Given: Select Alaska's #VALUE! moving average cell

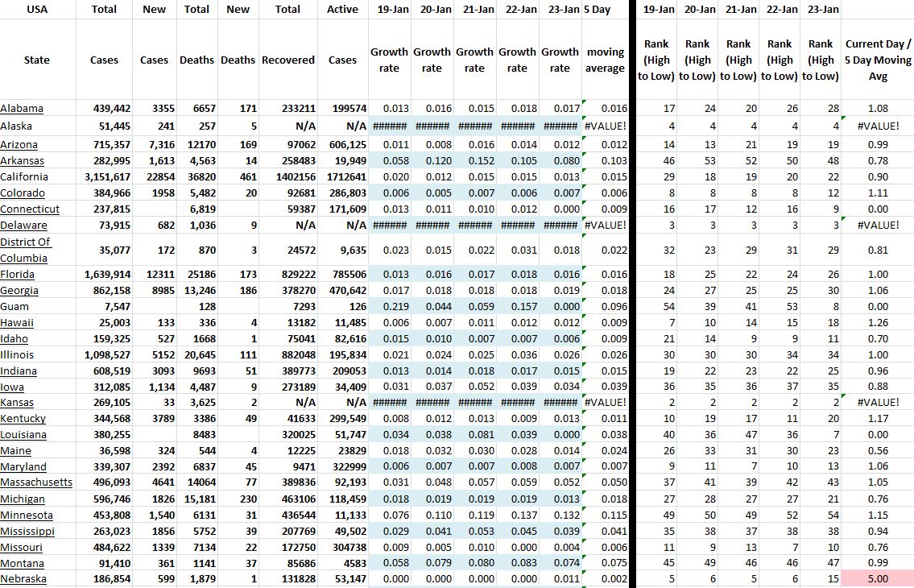Looking at the screenshot, I should point(605,126).
